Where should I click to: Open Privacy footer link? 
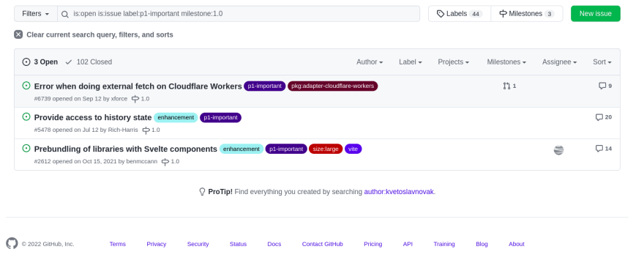click(x=157, y=244)
